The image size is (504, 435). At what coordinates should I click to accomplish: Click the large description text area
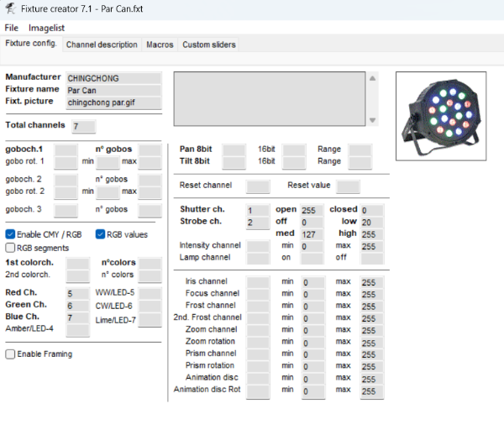pos(270,99)
